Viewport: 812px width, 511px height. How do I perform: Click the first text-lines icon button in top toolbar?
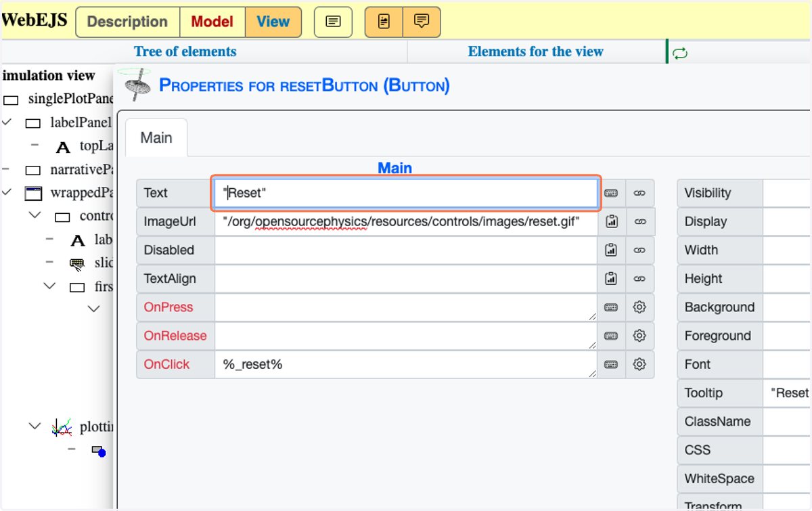[x=333, y=22]
